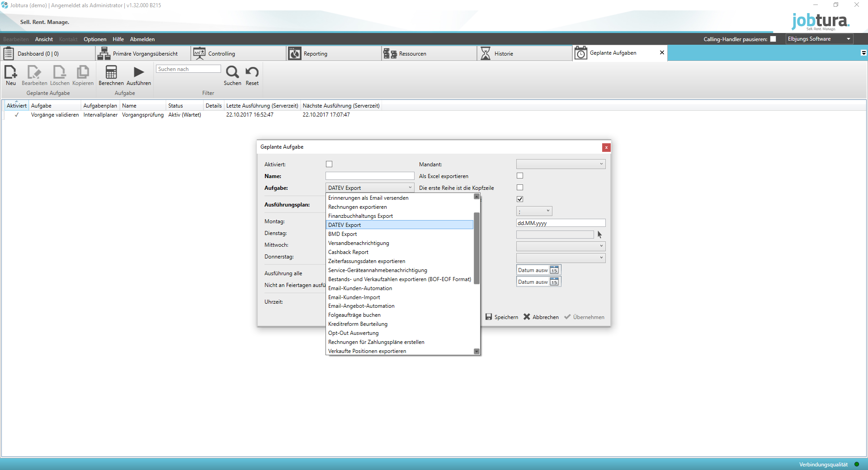Image resolution: width=868 pixels, height=470 pixels.
Task: Open the dropdown below the blank path field
Action: click(561, 246)
